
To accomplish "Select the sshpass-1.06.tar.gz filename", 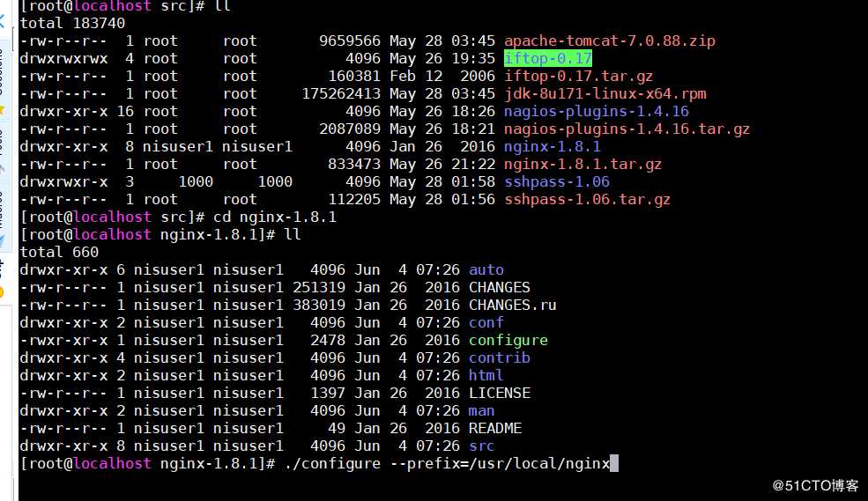I will (x=588, y=200).
